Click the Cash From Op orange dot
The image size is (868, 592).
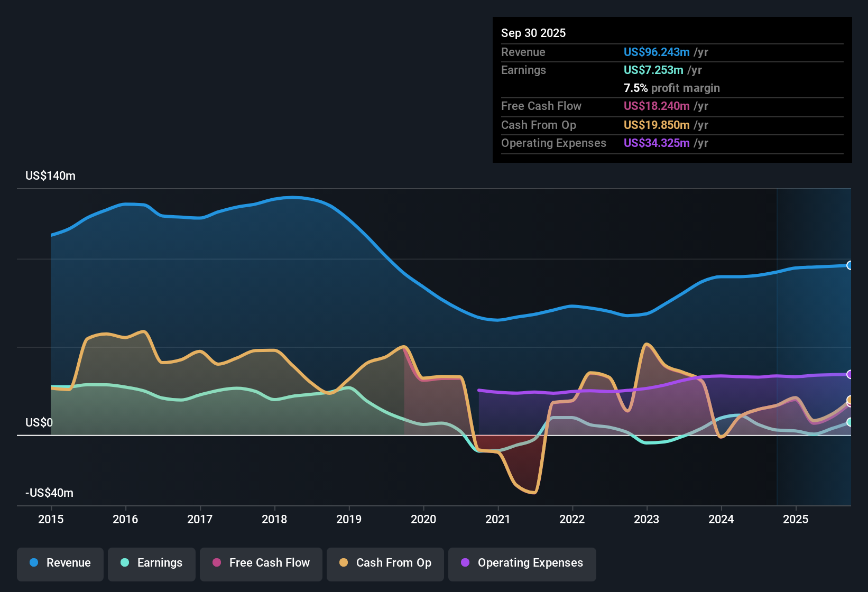[x=343, y=563]
